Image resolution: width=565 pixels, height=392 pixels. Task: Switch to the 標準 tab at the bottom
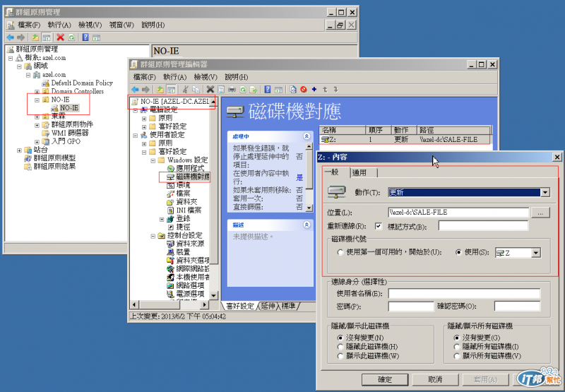(x=289, y=307)
